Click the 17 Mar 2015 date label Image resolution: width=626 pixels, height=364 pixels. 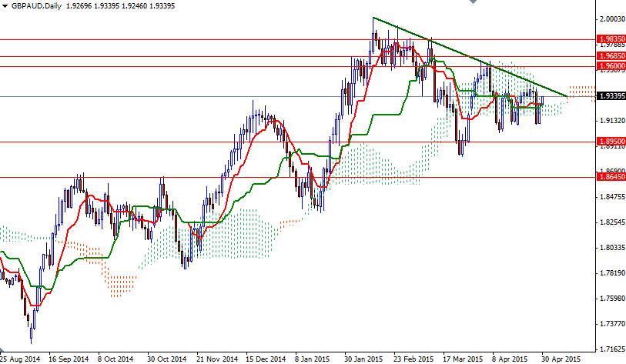click(x=463, y=359)
